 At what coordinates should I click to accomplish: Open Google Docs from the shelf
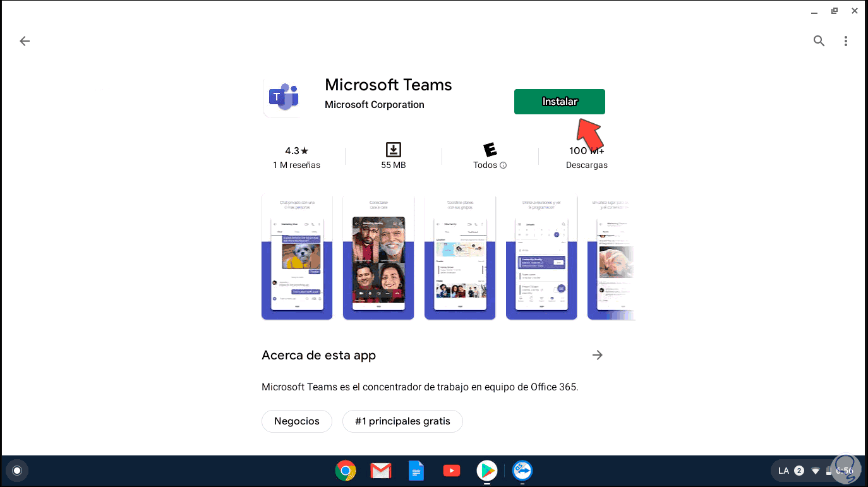point(416,471)
